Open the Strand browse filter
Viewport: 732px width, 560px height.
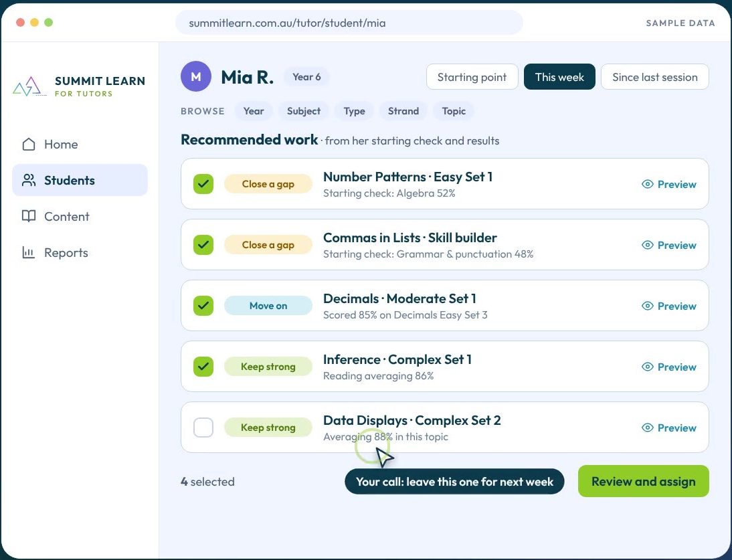tap(403, 111)
